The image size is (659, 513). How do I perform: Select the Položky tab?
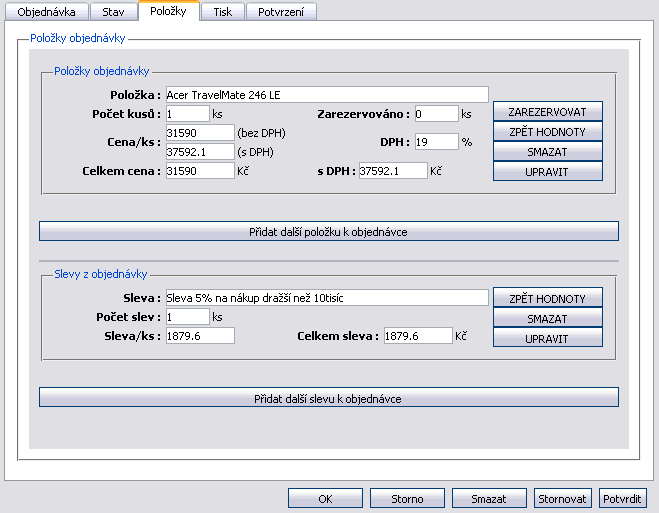pos(168,11)
